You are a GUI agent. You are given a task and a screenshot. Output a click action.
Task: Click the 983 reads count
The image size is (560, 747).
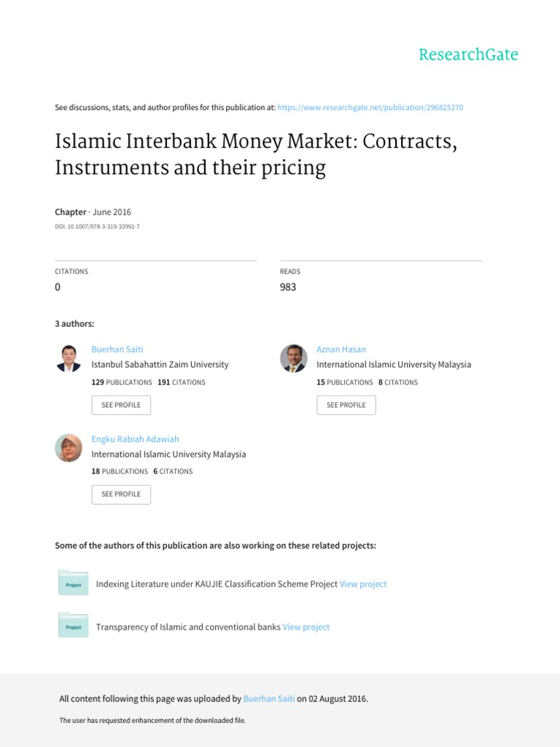pyautogui.click(x=288, y=287)
